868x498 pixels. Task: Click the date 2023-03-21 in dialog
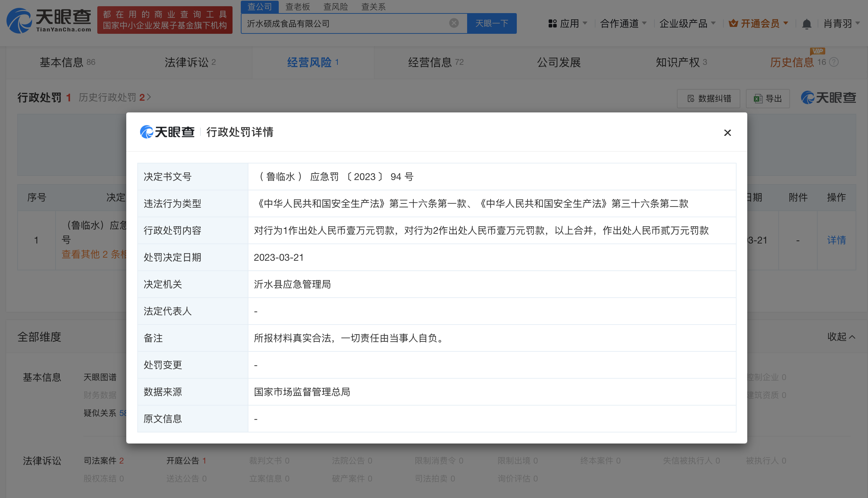point(279,258)
